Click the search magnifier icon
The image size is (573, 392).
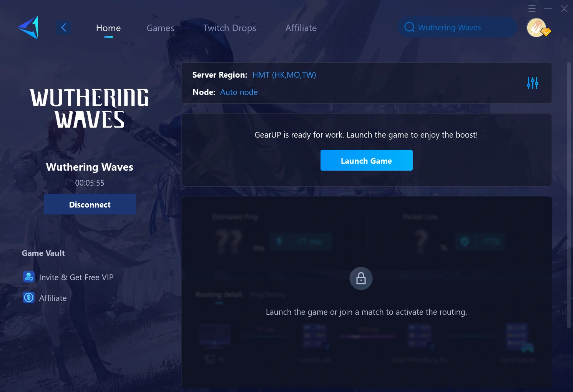pos(409,27)
